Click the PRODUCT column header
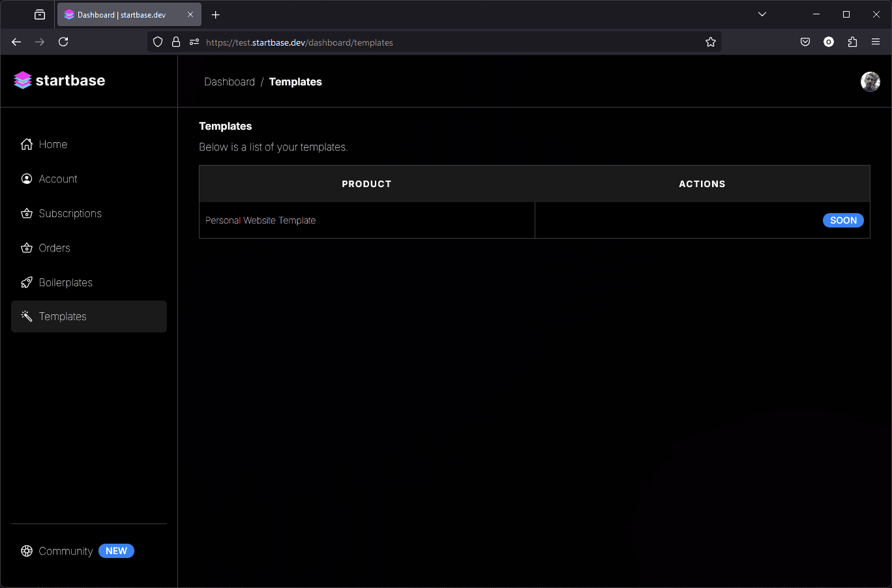892x588 pixels. click(367, 184)
